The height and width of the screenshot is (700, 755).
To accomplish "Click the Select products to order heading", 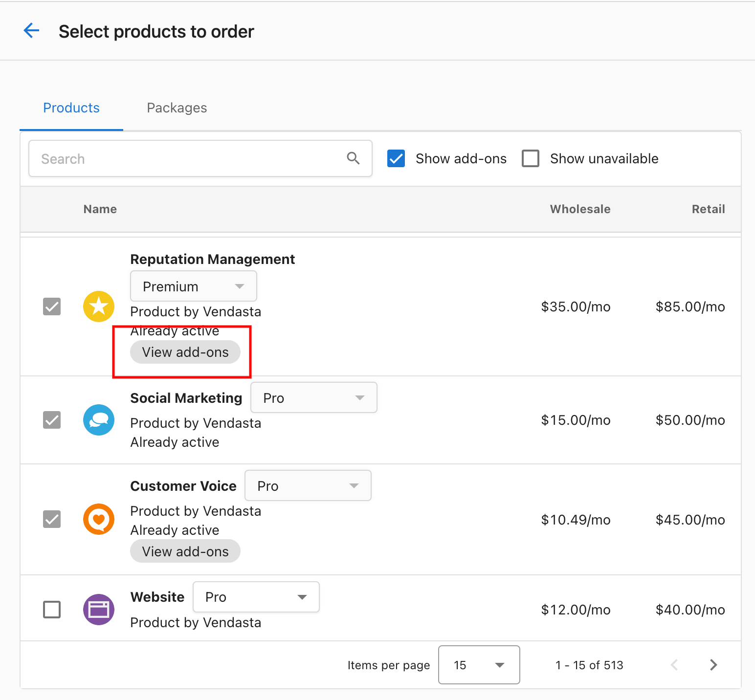I will tap(156, 31).
